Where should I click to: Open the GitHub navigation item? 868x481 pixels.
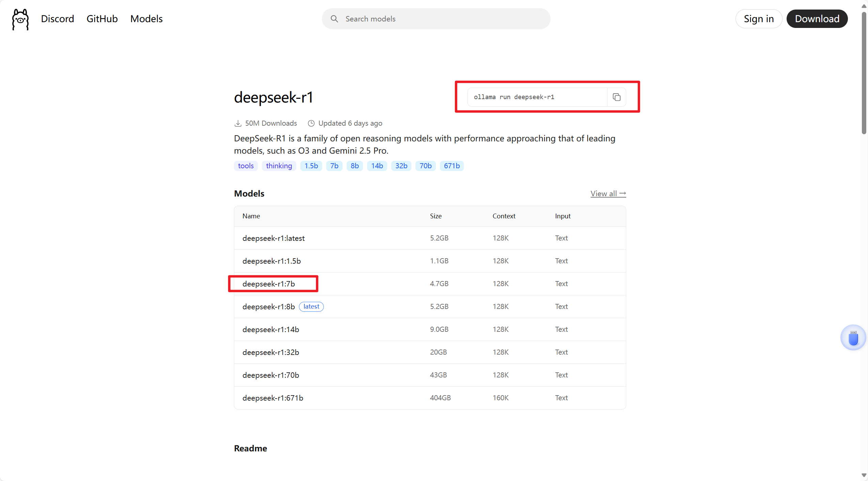click(102, 19)
